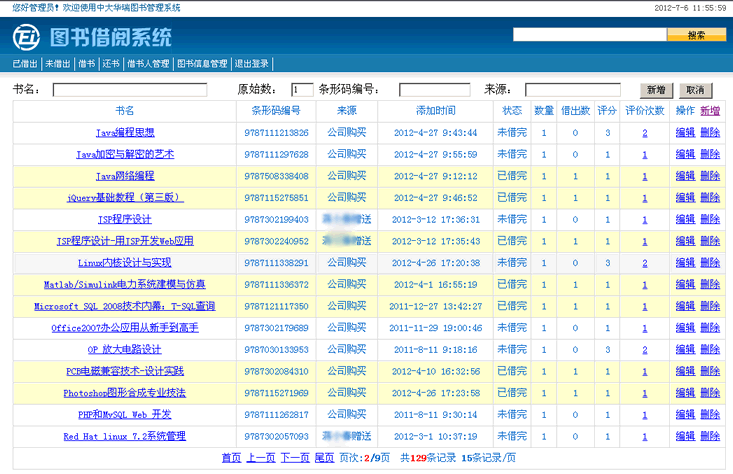Open Red Hat linux 7.2系统管理 link
733x474 pixels.
tap(125, 436)
